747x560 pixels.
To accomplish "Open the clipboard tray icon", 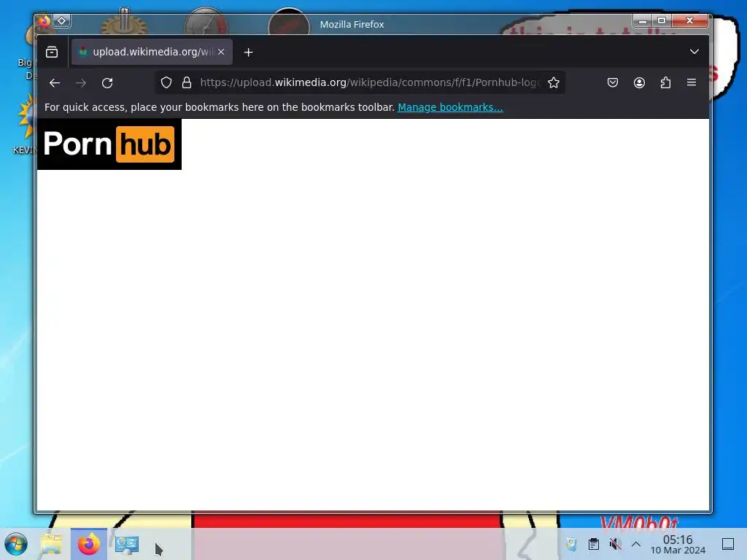I will pyautogui.click(x=594, y=544).
